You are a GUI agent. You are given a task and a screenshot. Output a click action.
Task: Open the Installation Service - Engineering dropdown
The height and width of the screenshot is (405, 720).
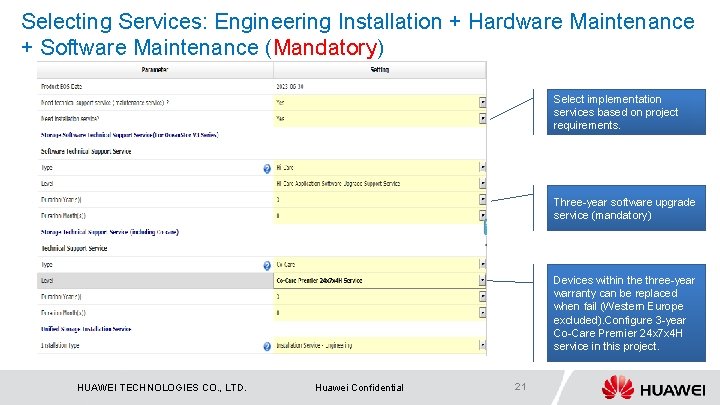(482, 345)
